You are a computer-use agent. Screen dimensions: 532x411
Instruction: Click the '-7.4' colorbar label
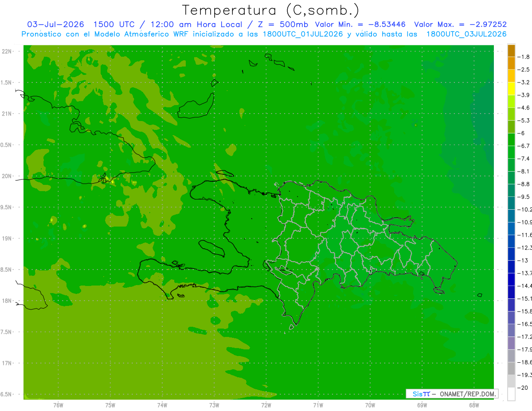[x=524, y=159]
